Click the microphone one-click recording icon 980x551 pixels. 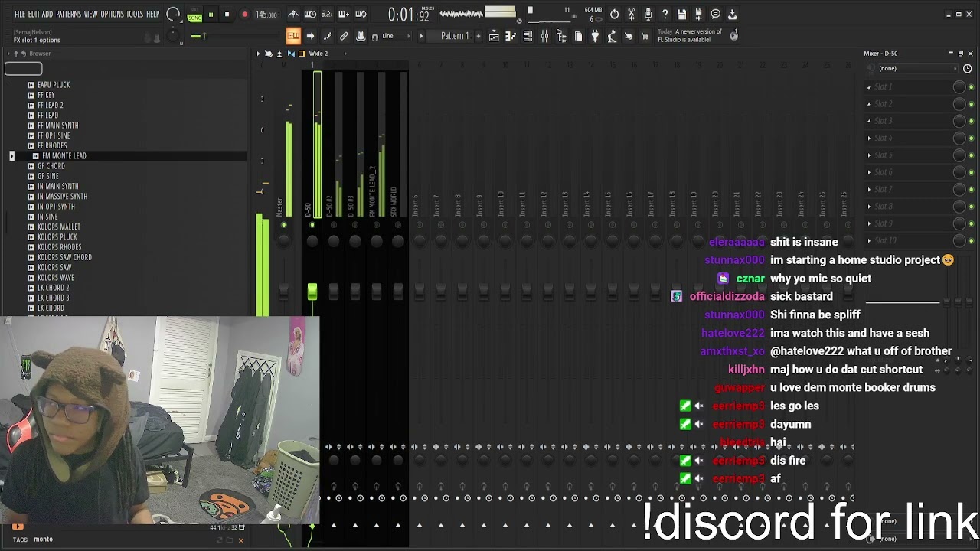point(648,15)
